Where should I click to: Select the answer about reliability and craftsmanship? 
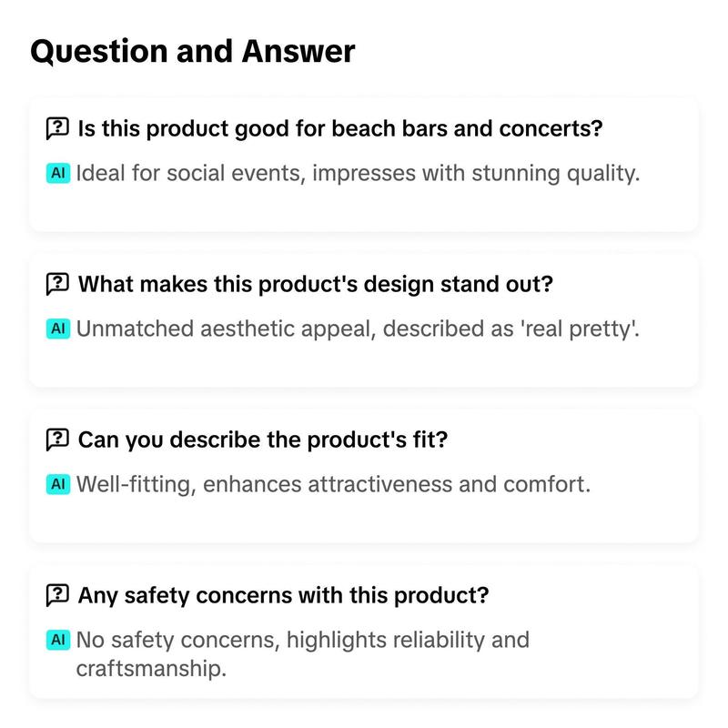coord(303,654)
